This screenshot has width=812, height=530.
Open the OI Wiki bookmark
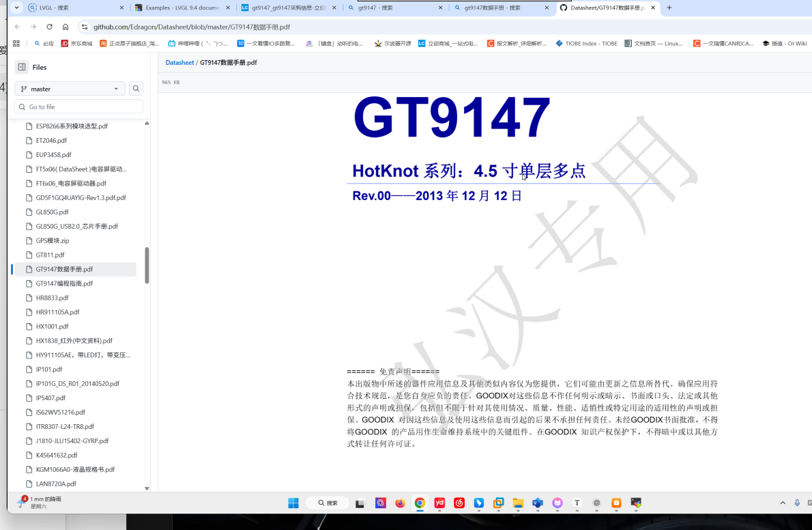click(x=785, y=44)
